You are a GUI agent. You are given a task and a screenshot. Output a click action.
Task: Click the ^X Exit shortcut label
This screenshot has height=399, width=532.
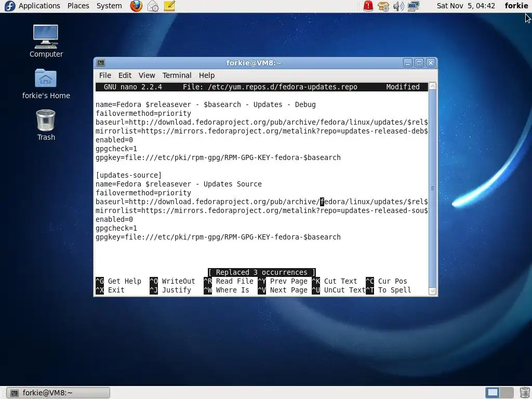(110, 290)
